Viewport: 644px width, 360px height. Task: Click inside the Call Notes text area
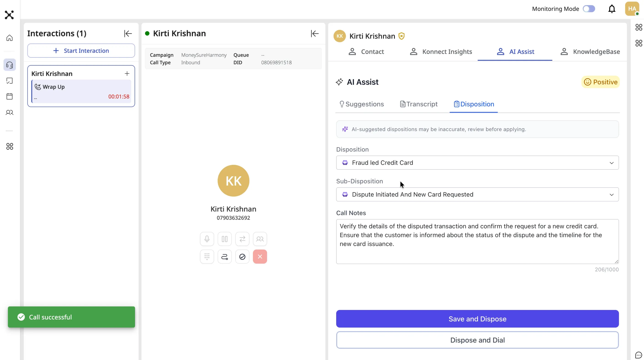click(477, 242)
